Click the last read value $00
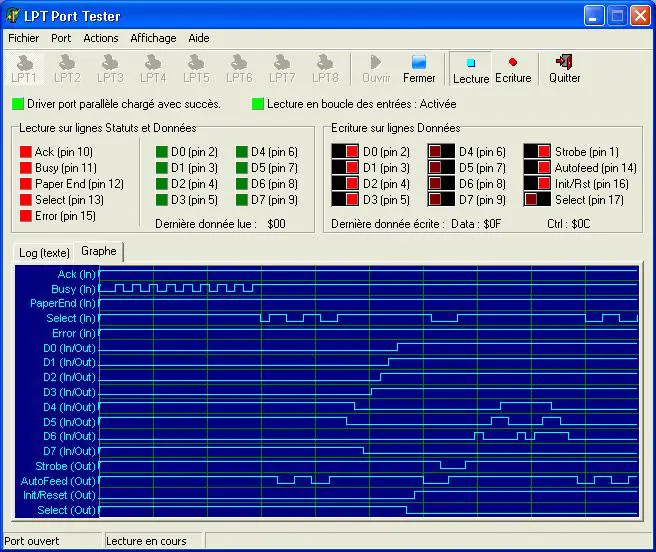 click(277, 224)
